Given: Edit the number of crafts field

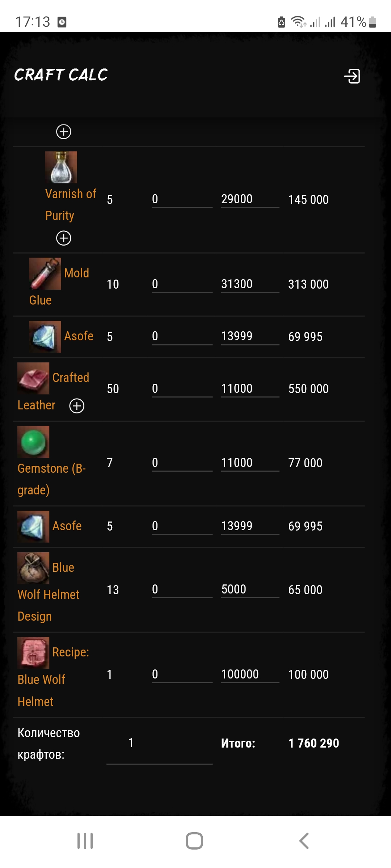Looking at the screenshot, I should click(x=159, y=743).
